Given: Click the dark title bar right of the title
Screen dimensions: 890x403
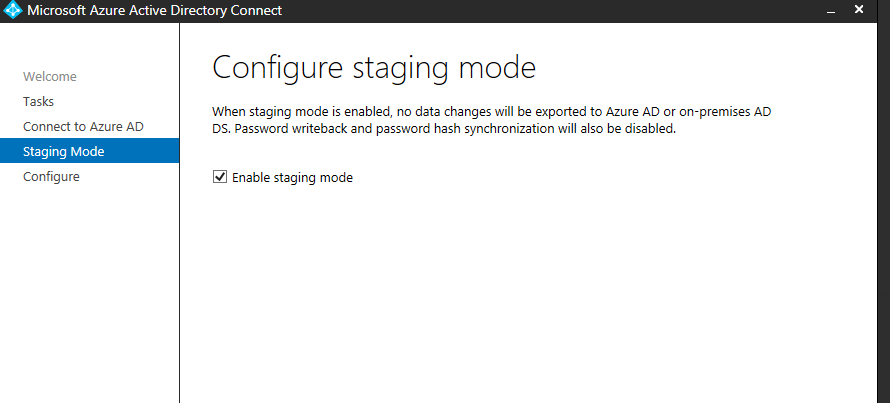Looking at the screenshot, I should click(x=551, y=11).
